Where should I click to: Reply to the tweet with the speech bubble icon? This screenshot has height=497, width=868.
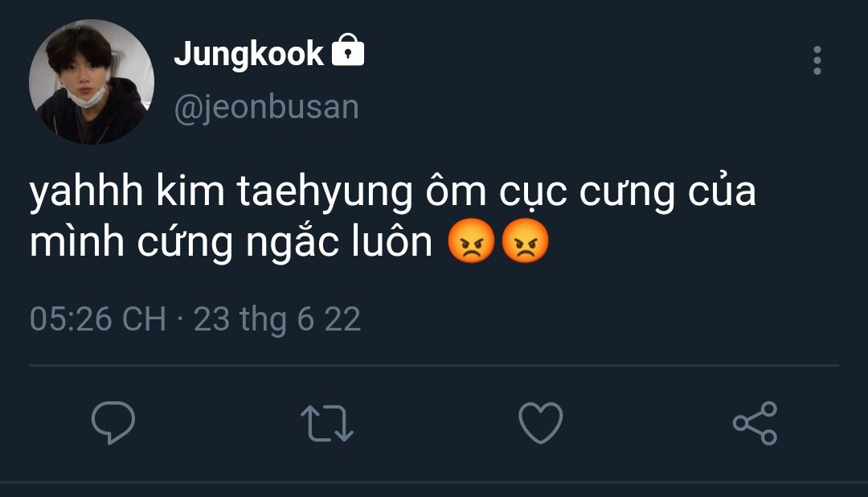tap(113, 423)
